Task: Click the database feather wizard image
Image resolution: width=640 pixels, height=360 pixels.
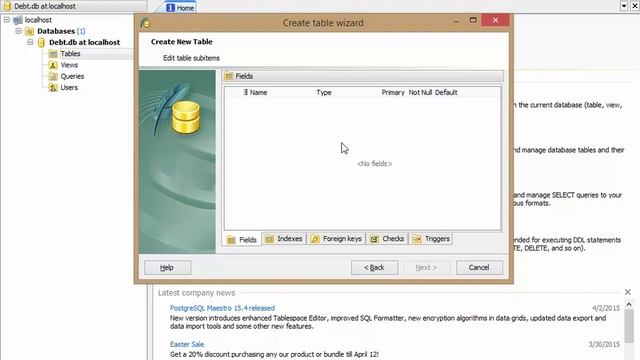Action: [x=177, y=162]
